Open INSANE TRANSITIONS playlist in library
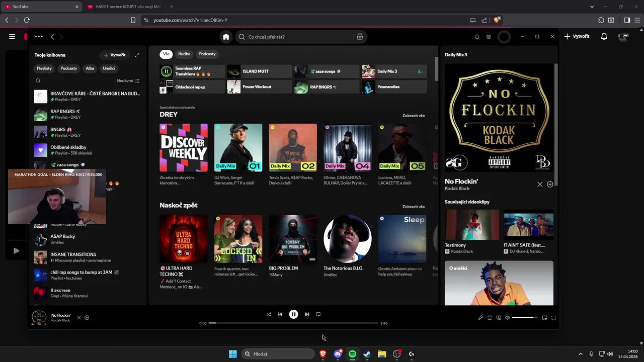This screenshot has height=362, width=644. click(88, 257)
